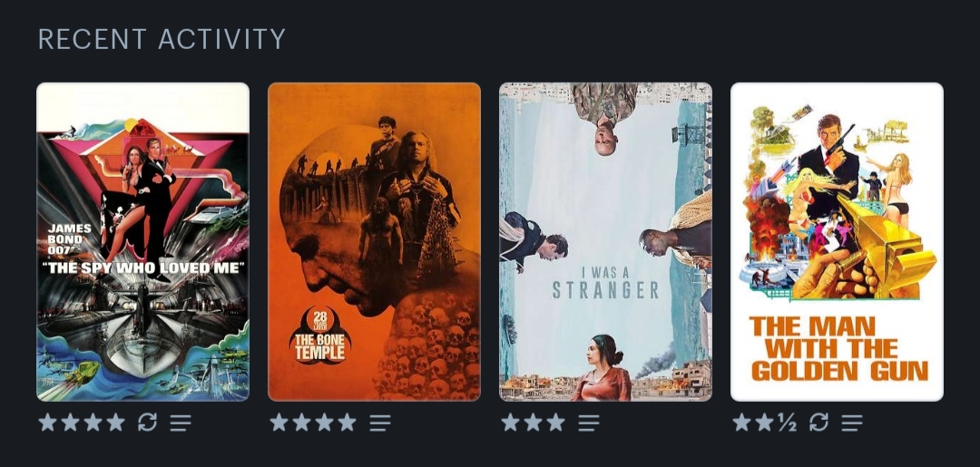Click the first star under The Bone Temple poster

279,423
